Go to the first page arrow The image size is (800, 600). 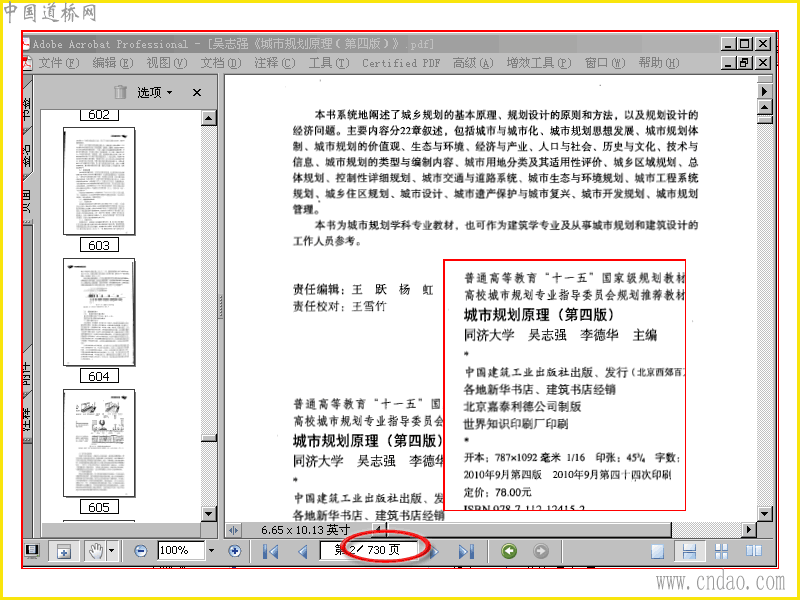tap(270, 551)
